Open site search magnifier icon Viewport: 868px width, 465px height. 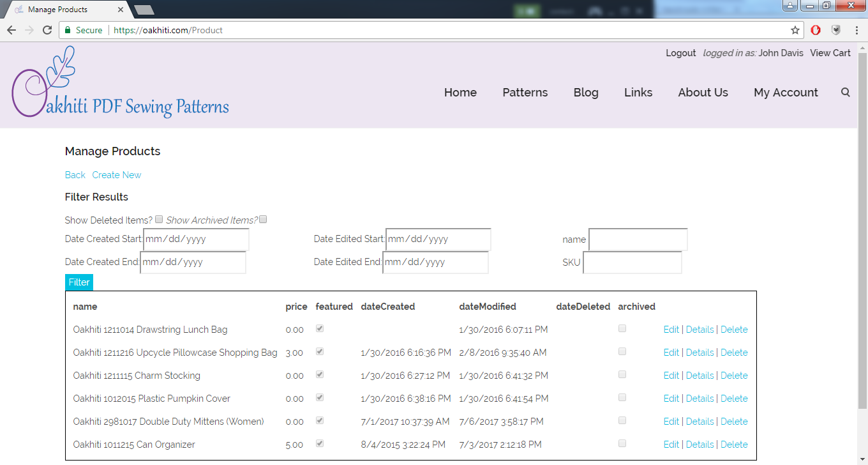(846, 92)
